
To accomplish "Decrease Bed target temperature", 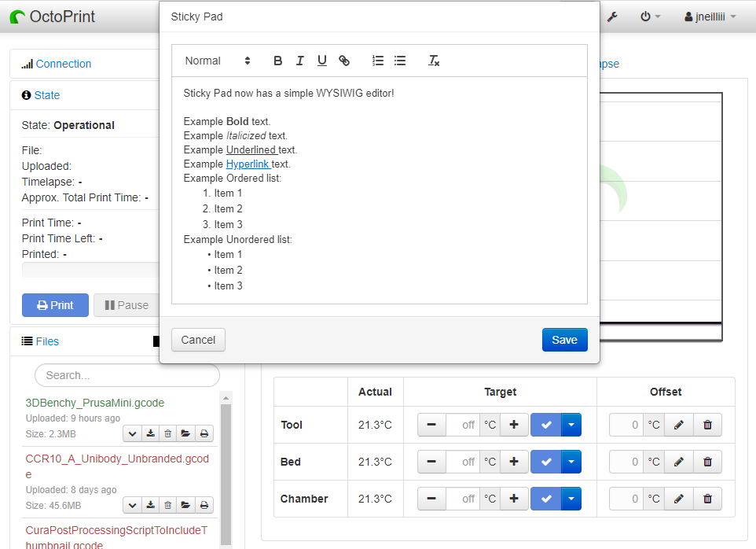I will pyautogui.click(x=431, y=462).
